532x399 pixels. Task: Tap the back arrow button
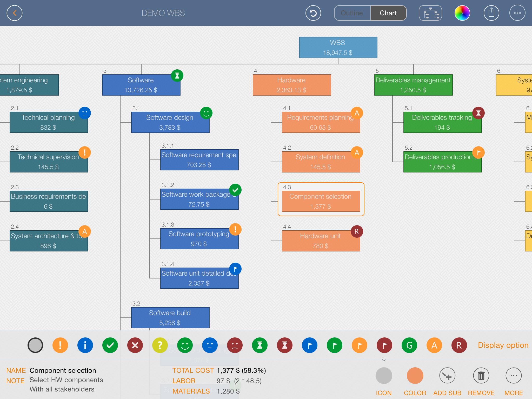15,13
